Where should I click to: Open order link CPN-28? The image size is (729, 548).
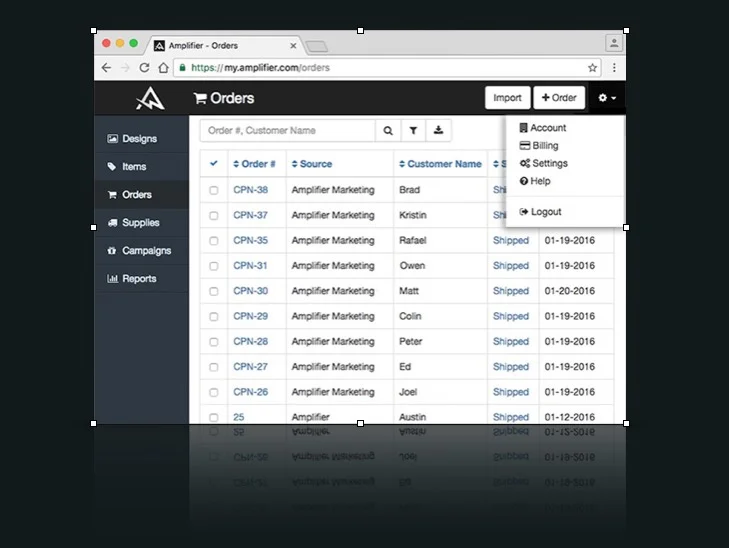(251, 341)
